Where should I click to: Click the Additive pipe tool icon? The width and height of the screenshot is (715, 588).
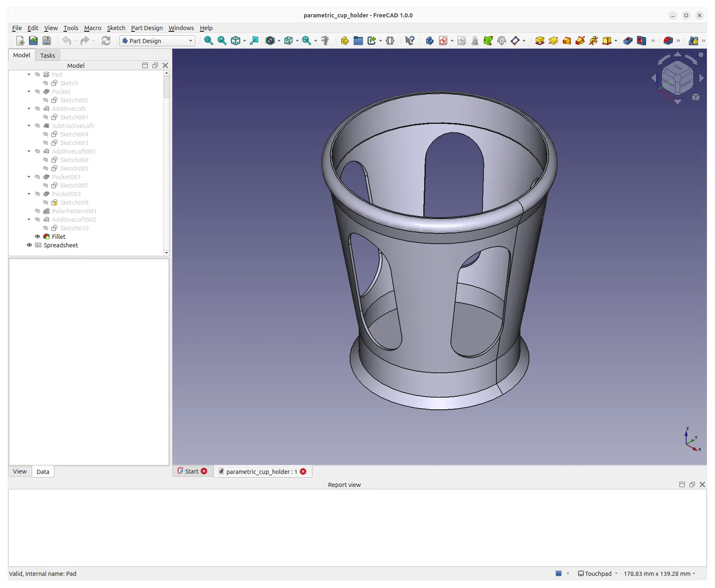coord(580,41)
